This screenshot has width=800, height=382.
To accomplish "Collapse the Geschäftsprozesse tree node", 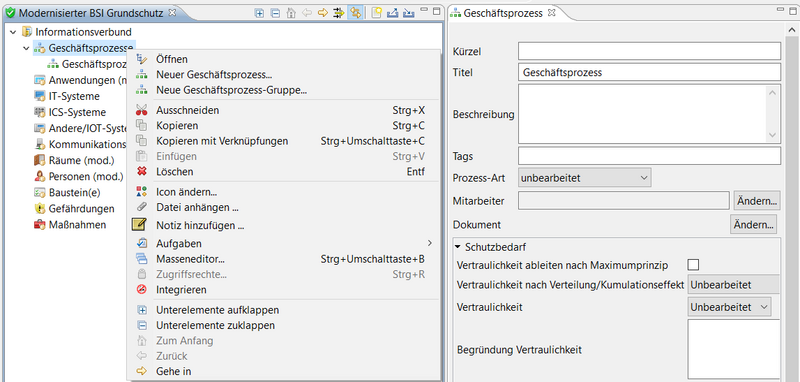I will [x=26, y=48].
